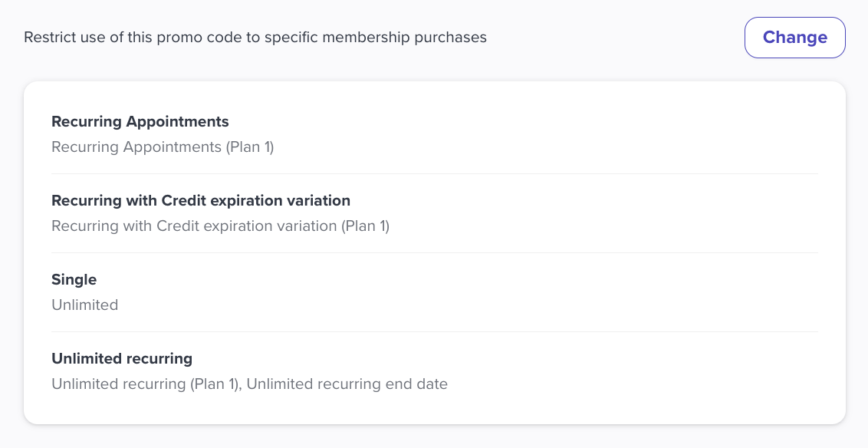This screenshot has height=448, width=868.
Task: Click inside the membership list card
Action: click(x=434, y=253)
